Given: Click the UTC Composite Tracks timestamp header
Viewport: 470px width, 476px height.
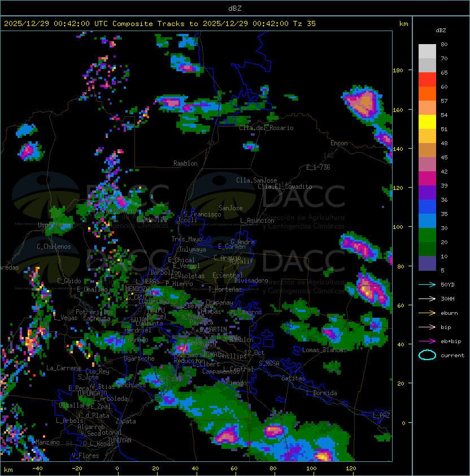Looking at the screenshot, I should [160, 24].
